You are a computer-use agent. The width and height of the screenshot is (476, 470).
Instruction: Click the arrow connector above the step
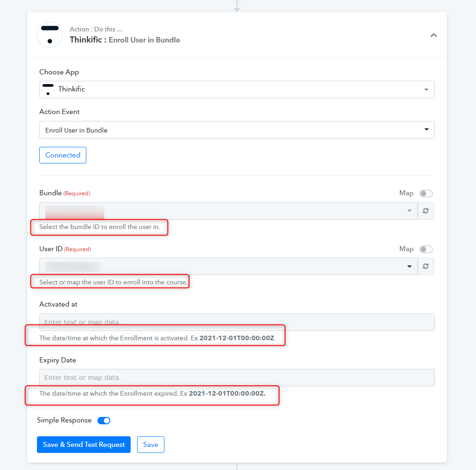(x=237, y=6)
